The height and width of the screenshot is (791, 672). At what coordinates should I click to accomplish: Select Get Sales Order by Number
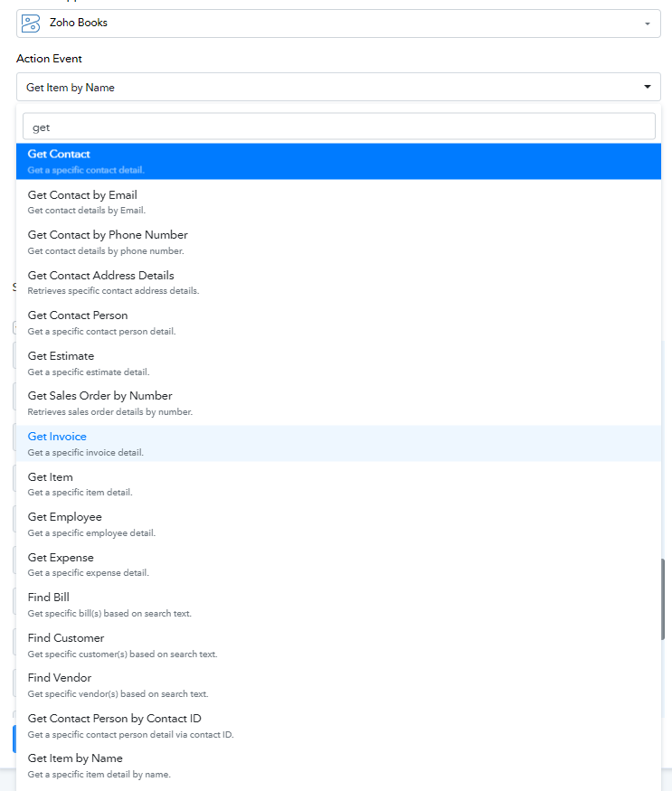338,403
